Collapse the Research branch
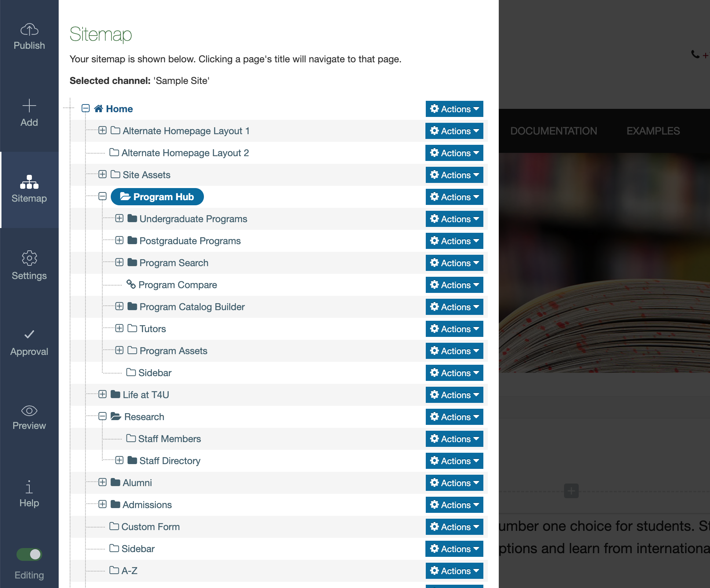This screenshot has width=710, height=588. (102, 416)
